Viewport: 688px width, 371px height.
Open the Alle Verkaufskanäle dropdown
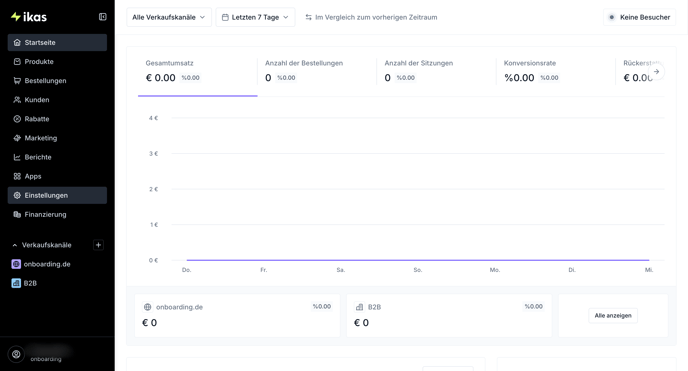click(169, 17)
